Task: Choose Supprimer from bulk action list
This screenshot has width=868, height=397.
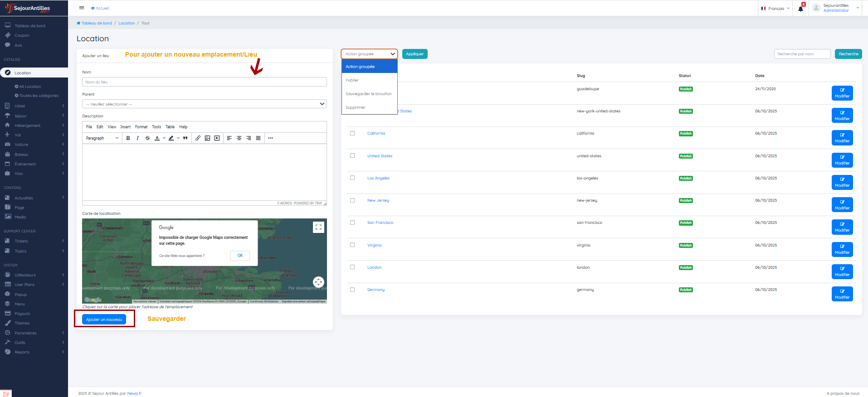Action: coord(356,107)
